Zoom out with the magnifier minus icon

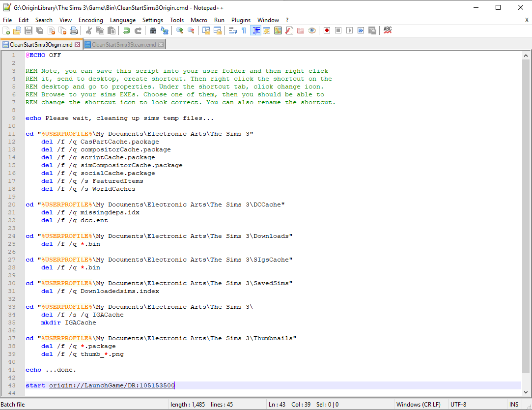click(x=191, y=30)
